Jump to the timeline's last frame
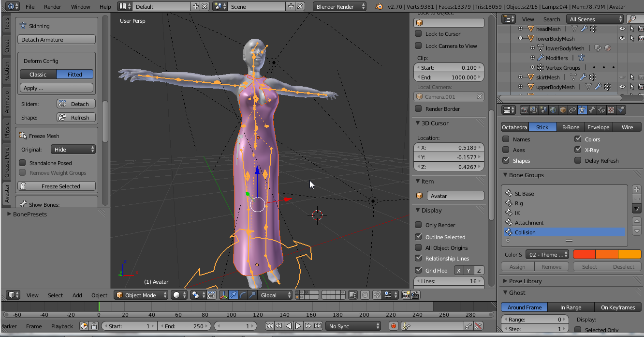The height and width of the screenshot is (337, 644). (317, 326)
